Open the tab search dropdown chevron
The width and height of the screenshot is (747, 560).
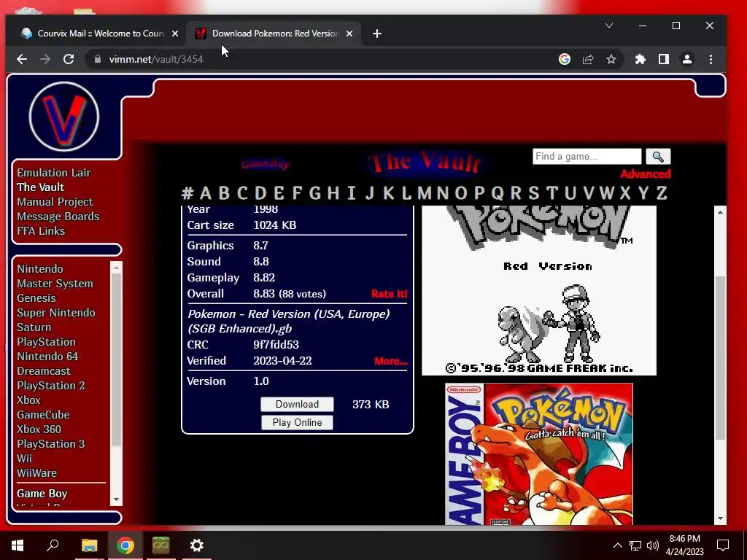tap(609, 26)
